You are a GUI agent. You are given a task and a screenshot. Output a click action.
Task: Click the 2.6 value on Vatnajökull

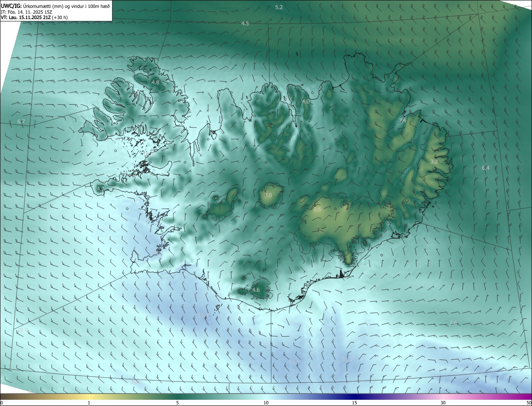point(317,210)
